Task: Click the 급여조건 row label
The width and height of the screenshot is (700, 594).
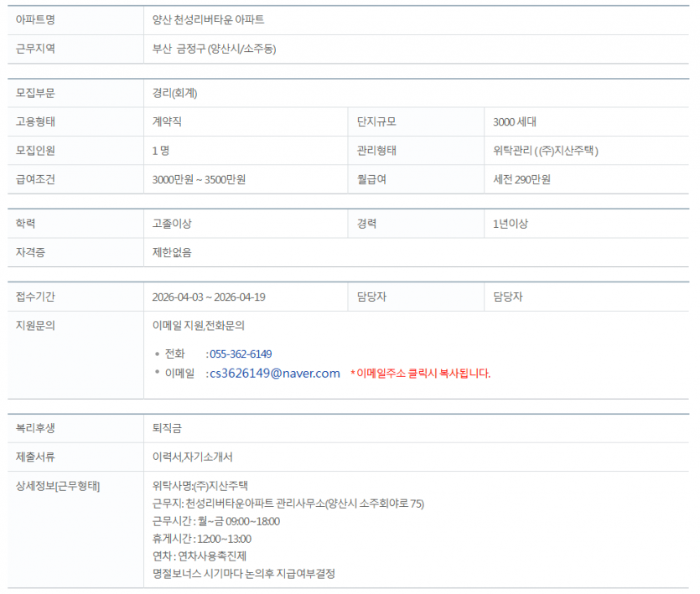Action: coord(35,179)
